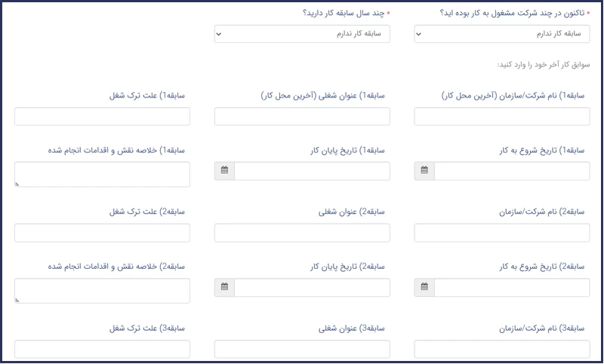Click record 1 job title field (عنوان شغلی)
The image size is (604, 364).
tap(302, 116)
